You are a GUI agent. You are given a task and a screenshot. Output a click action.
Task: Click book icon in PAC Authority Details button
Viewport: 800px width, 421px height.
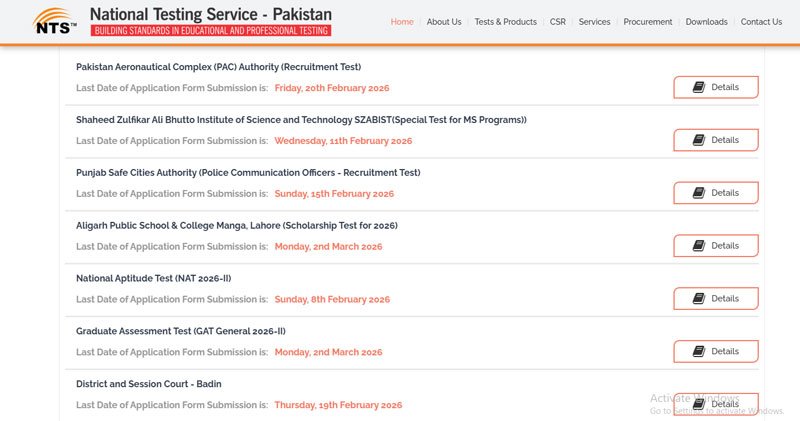tap(699, 87)
